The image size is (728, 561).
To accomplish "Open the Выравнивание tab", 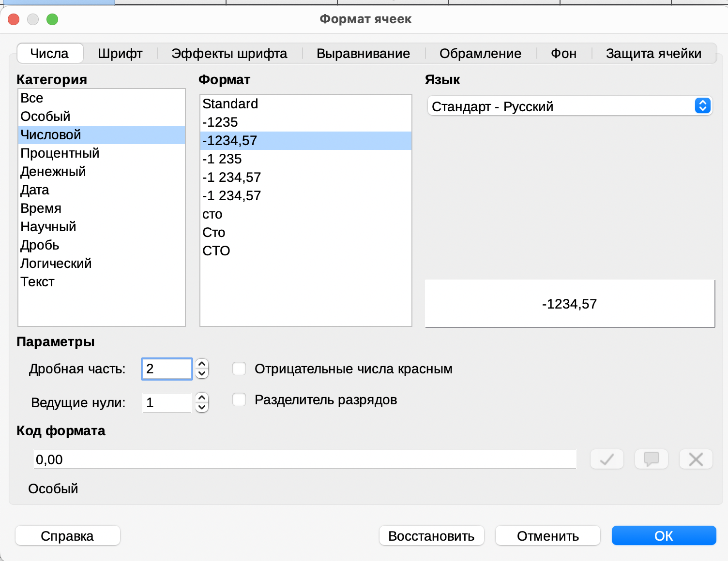I will click(x=363, y=53).
